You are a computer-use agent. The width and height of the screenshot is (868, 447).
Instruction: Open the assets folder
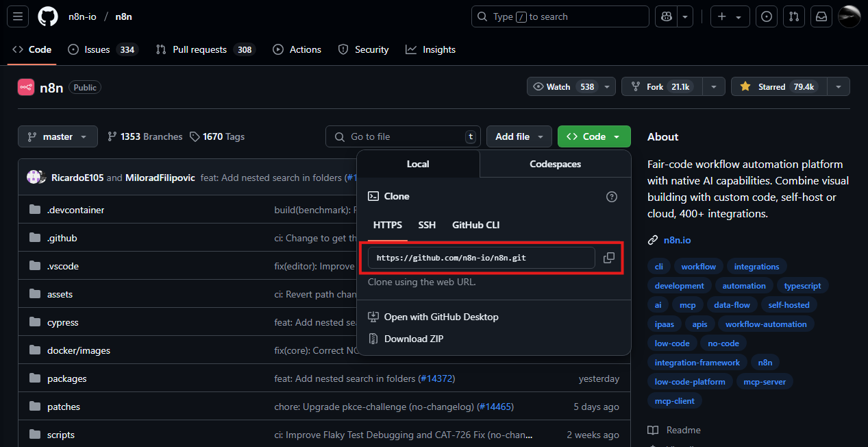[x=60, y=294]
